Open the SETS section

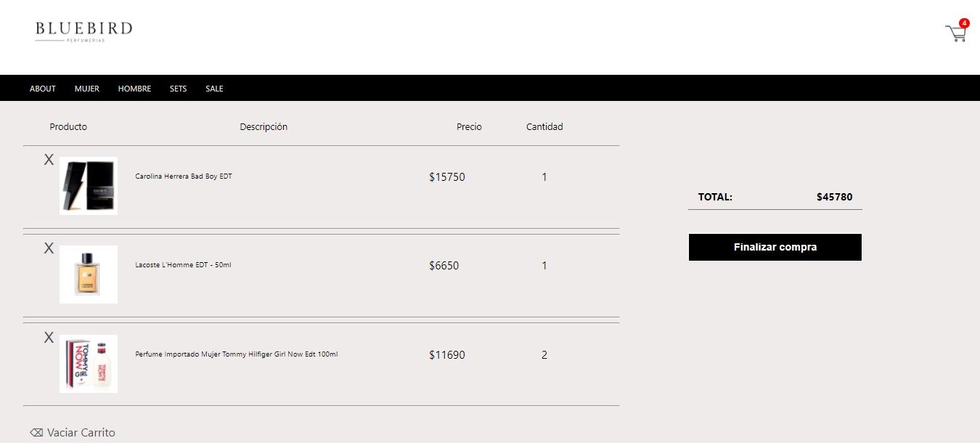click(x=178, y=88)
